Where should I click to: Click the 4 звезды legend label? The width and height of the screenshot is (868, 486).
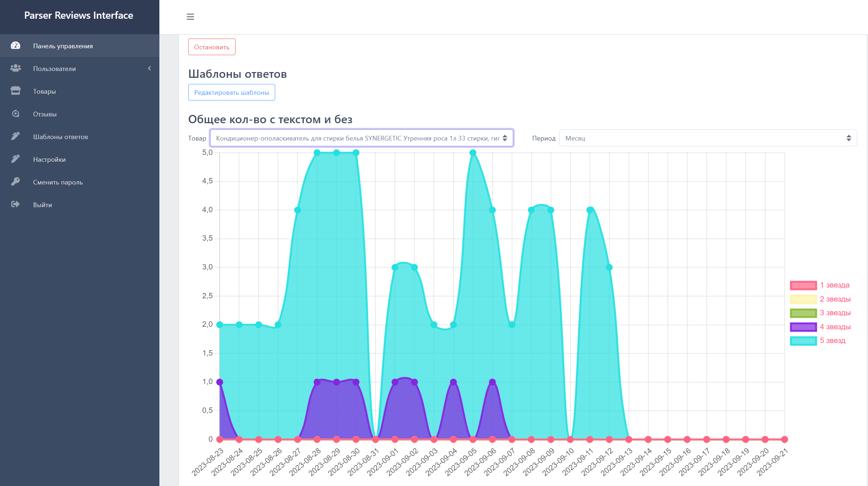coord(835,327)
